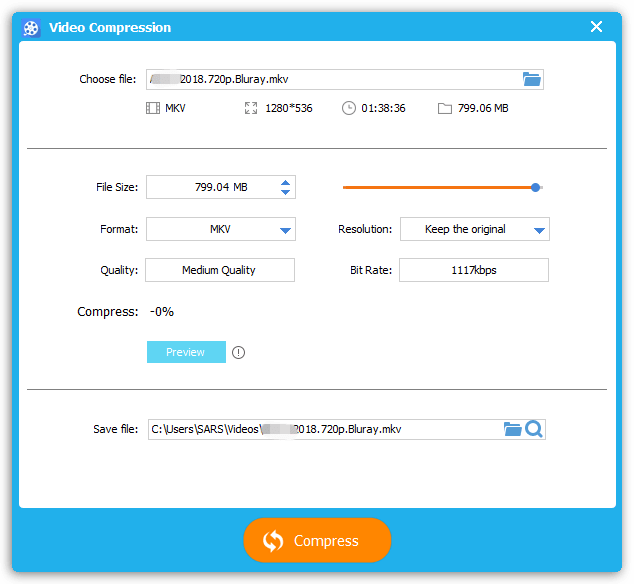The image size is (634, 584).
Task: Click the Medium Quality field
Action: tap(220, 270)
